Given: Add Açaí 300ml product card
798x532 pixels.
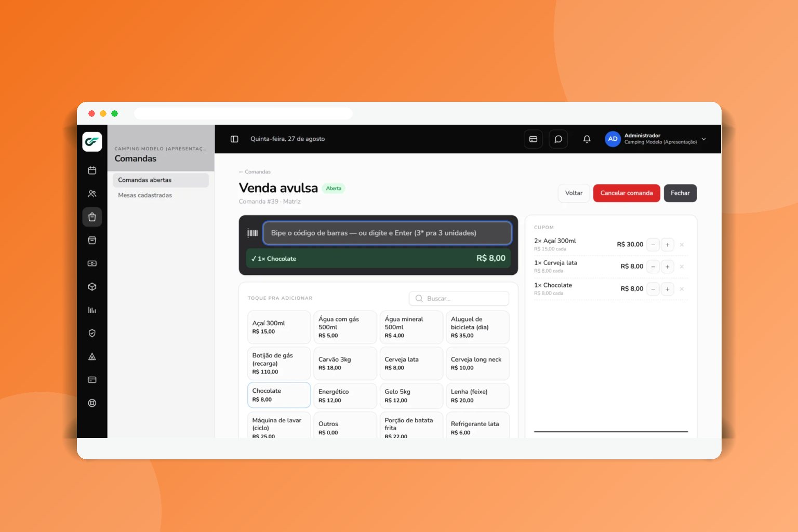Looking at the screenshot, I should [x=279, y=327].
